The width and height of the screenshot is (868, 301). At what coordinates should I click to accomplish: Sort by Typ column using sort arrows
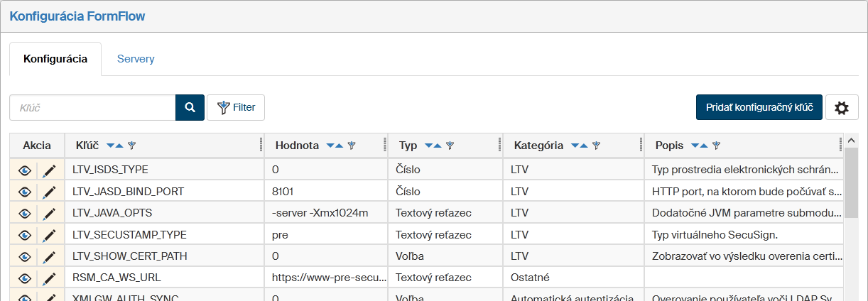point(433,146)
